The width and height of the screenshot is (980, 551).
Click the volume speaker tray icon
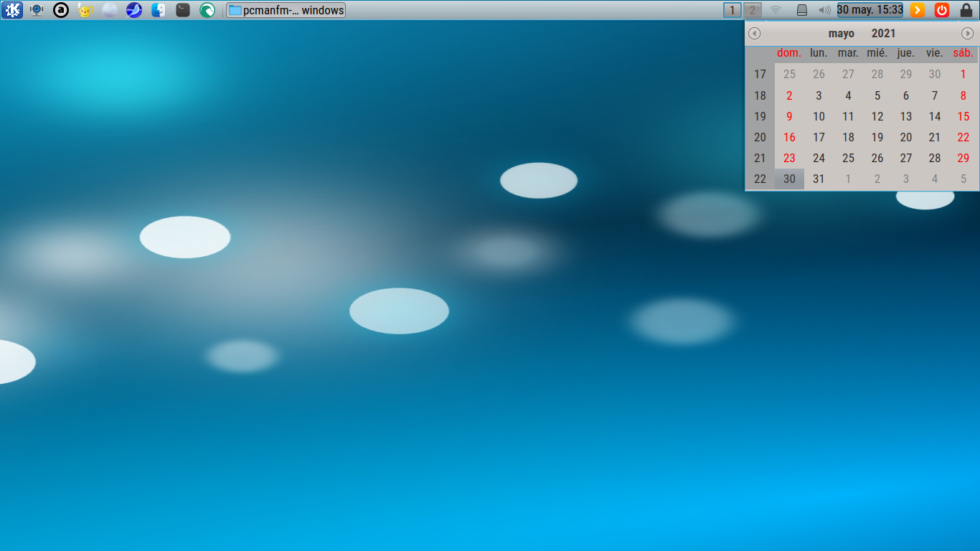(825, 10)
